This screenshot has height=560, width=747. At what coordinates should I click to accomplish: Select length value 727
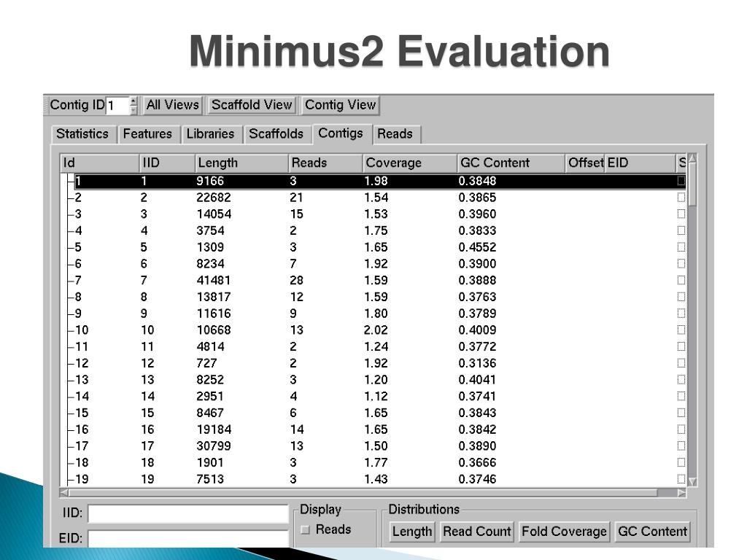point(206,363)
